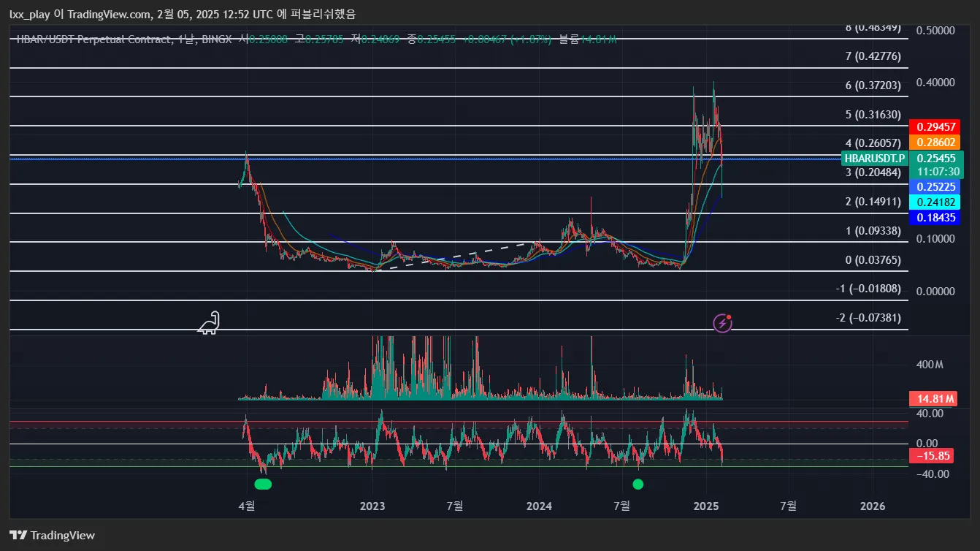This screenshot has width=980, height=551.
Task: Click the 2023 label on time axis
Action: (x=372, y=506)
